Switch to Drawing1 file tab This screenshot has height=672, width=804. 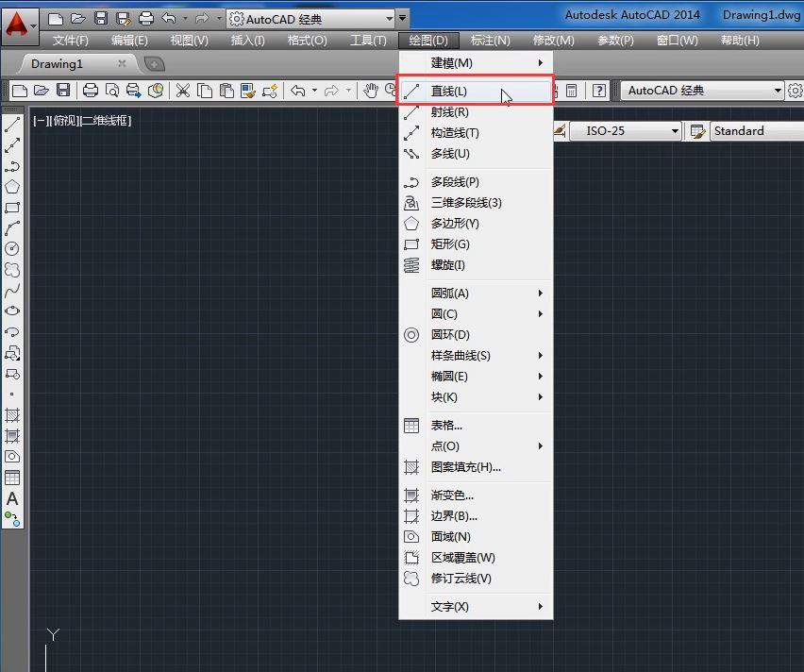pos(57,64)
